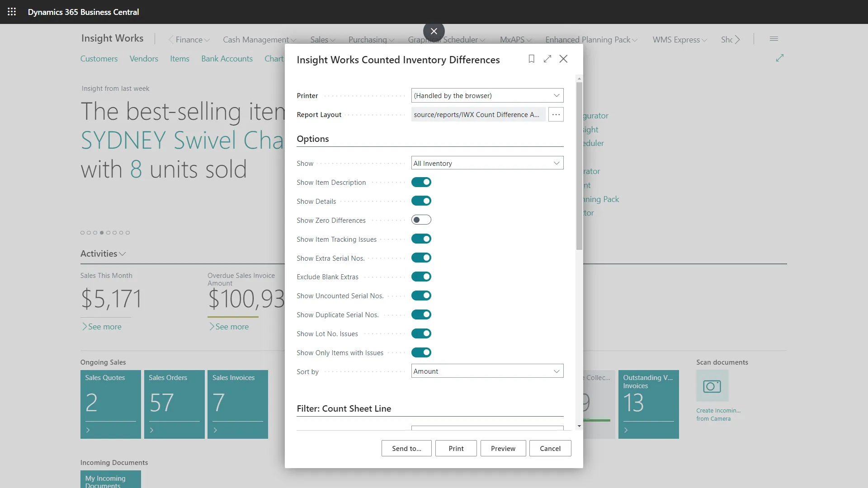Open Report Layout lookup ellipsis button
This screenshot has width=868, height=488.
coord(556,115)
